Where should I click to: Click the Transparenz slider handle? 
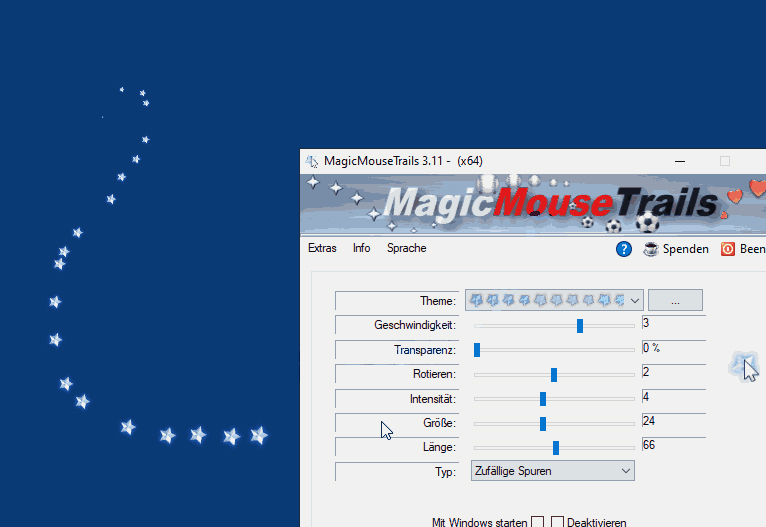pos(477,350)
